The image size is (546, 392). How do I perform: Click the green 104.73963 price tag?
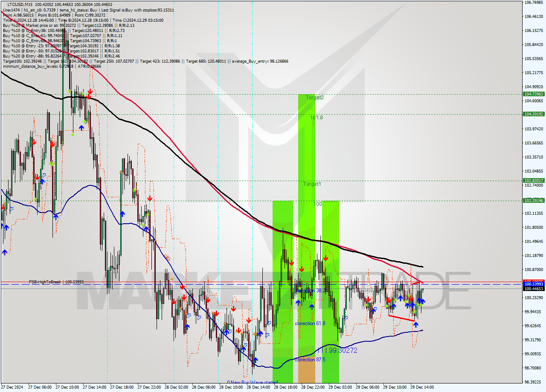tap(534, 94)
